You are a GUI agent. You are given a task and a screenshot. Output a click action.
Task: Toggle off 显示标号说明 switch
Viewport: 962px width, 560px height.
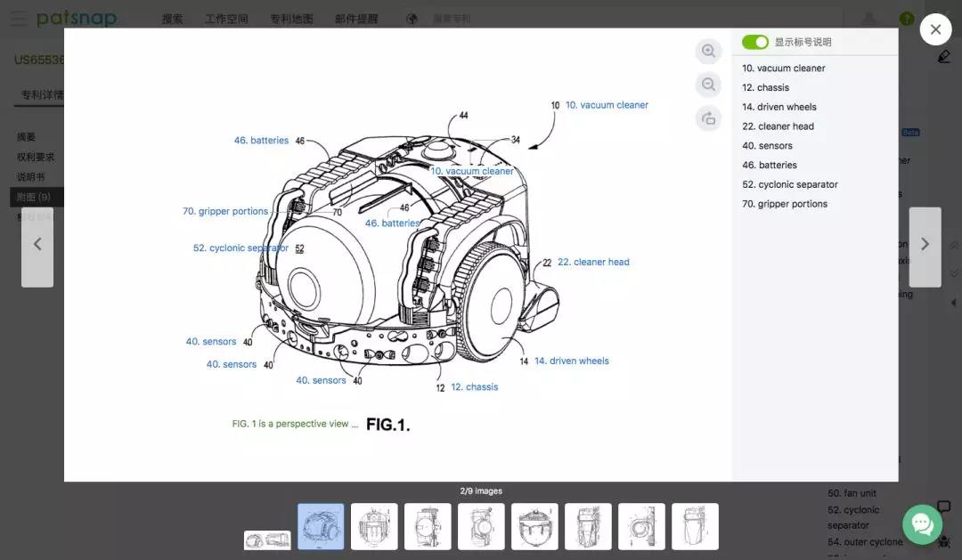coord(755,42)
